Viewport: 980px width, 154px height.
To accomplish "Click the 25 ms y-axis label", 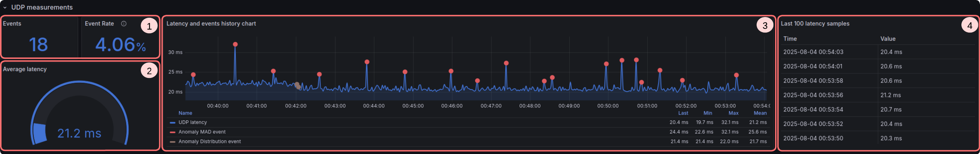I will point(175,72).
